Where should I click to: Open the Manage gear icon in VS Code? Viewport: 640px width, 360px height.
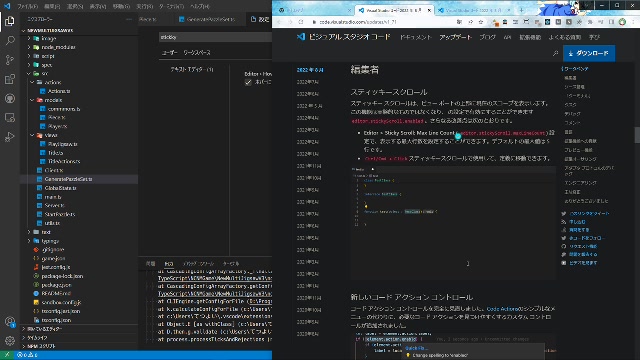pos(10,340)
